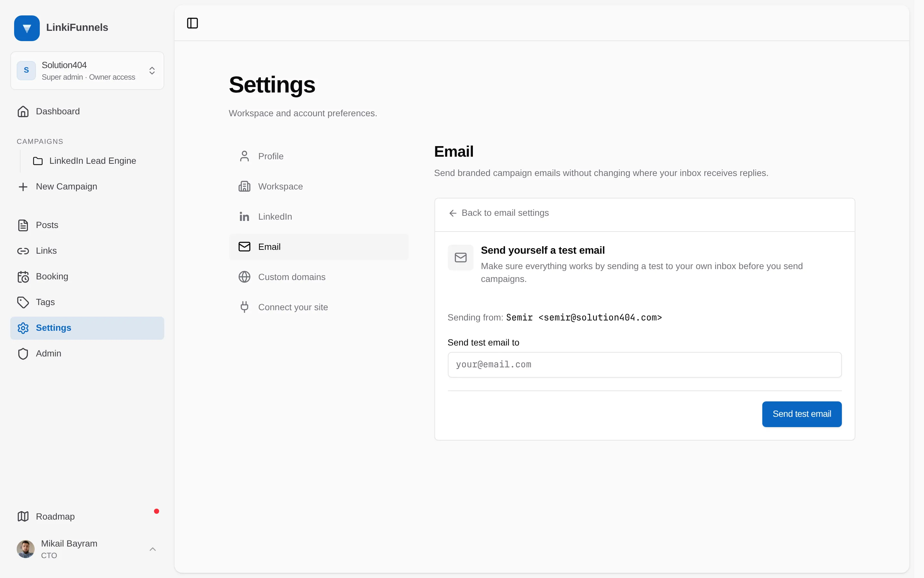This screenshot has height=578, width=924.
Task: Expand the Solution404 workspace switcher
Action: [87, 71]
